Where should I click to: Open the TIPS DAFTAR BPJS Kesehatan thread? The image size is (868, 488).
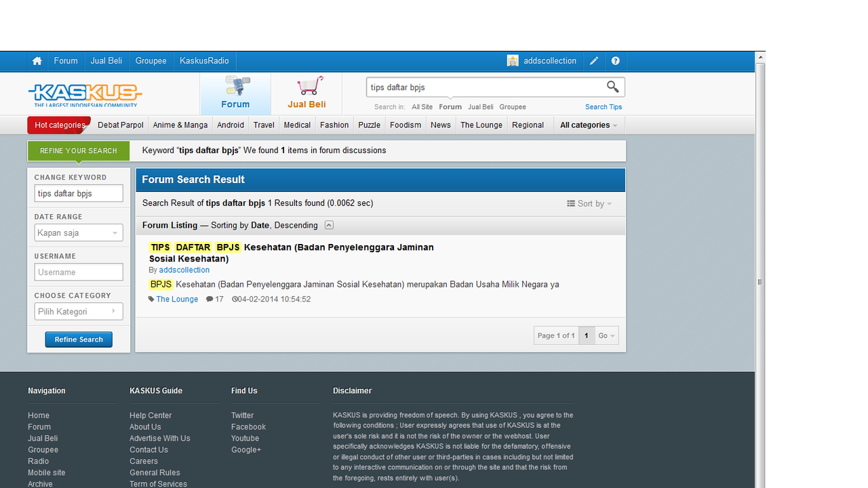292,253
